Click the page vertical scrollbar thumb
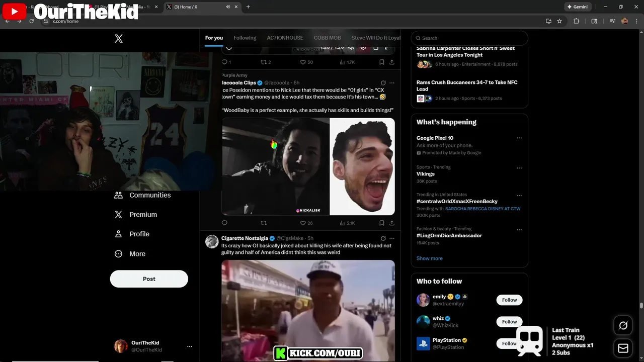This screenshot has width=644, height=362. pos(641,305)
